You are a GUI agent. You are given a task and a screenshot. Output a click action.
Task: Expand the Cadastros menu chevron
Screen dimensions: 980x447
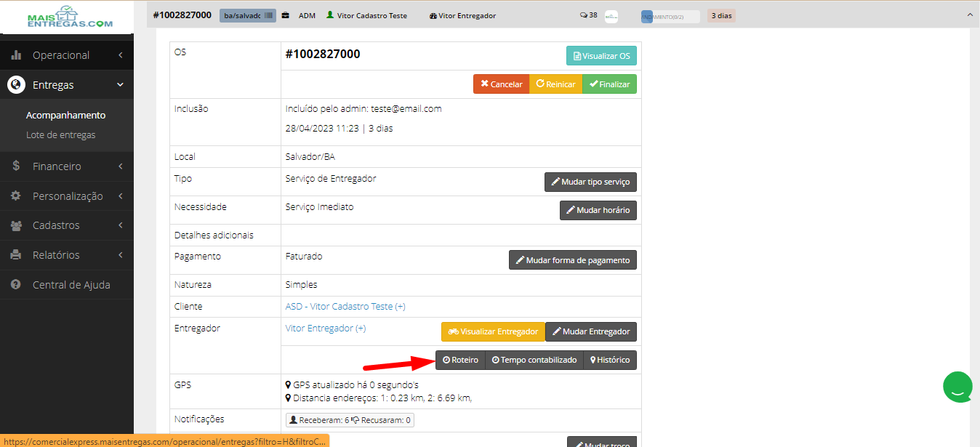[121, 225]
